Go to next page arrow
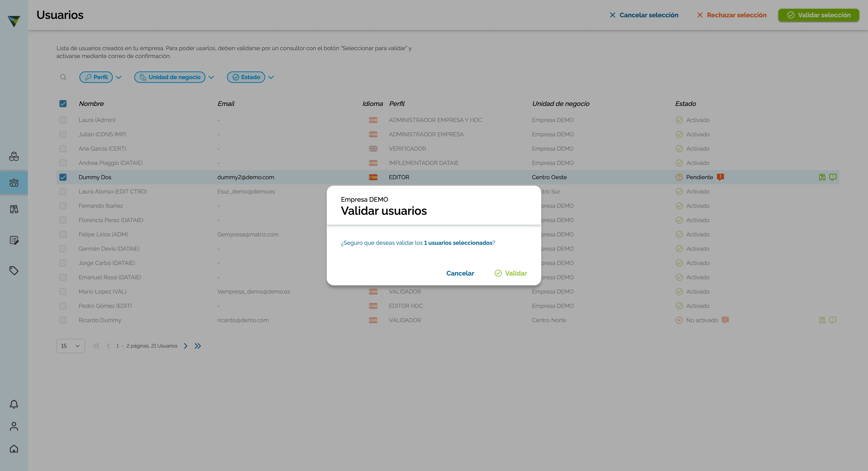 [x=185, y=346]
